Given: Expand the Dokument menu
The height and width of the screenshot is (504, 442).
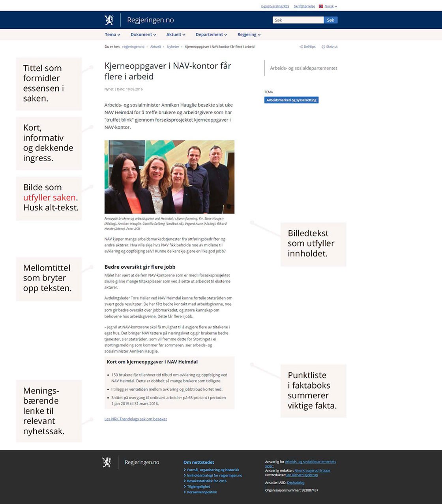Looking at the screenshot, I should tap(143, 35).
